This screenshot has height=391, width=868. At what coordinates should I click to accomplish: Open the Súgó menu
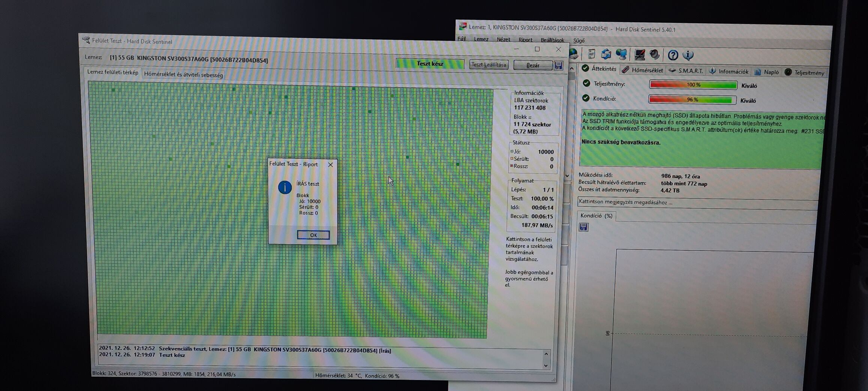click(579, 41)
